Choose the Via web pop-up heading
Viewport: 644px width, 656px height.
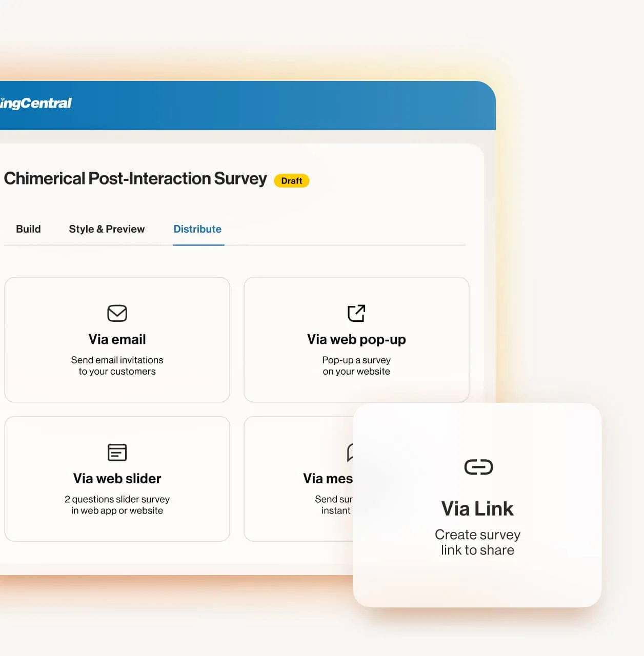pos(356,340)
